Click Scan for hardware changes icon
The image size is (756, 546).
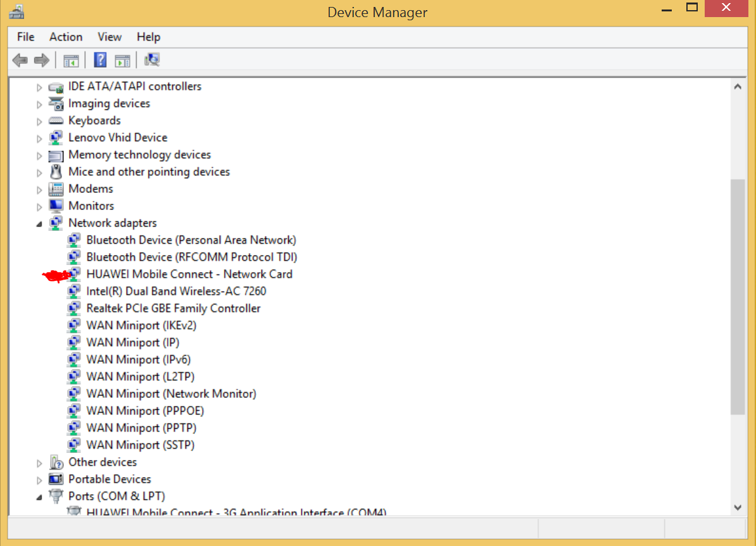(x=152, y=60)
